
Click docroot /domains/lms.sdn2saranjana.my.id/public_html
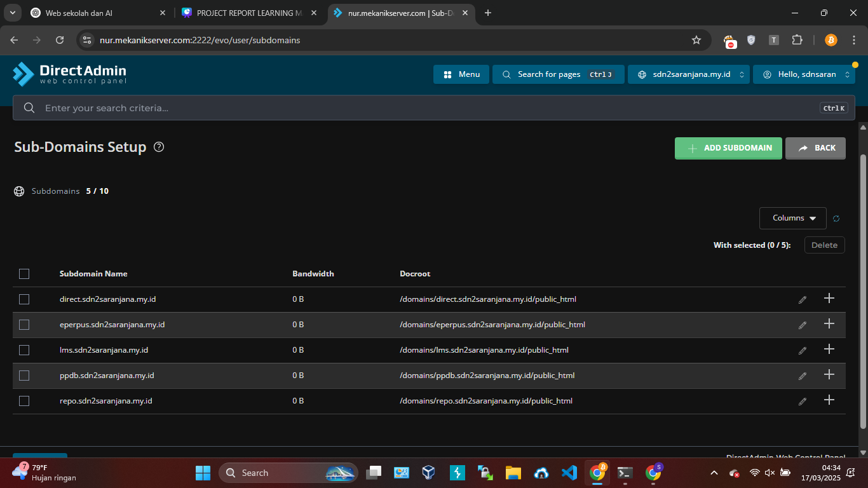[484, 350]
